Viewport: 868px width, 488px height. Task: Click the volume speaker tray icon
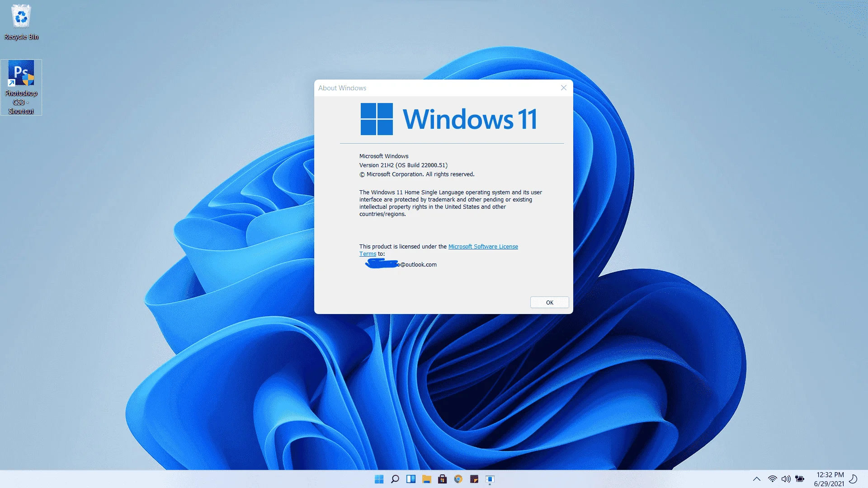[x=786, y=479]
